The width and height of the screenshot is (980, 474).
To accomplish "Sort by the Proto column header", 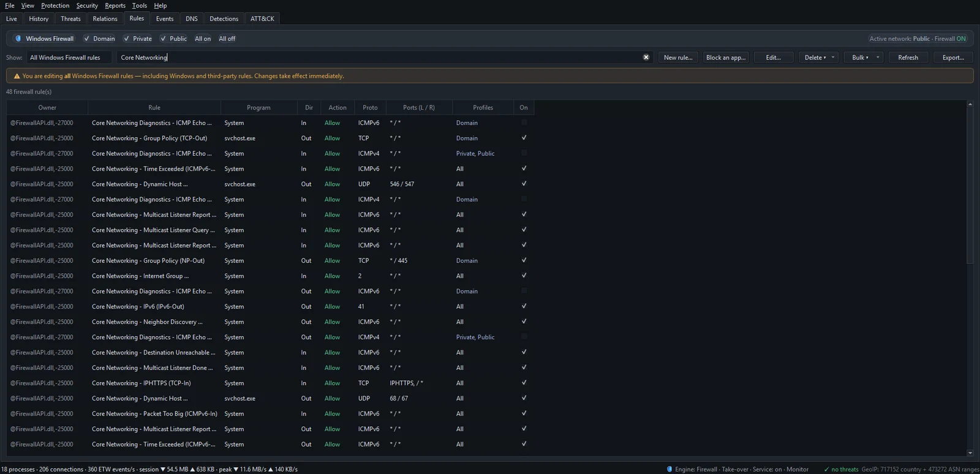I will tap(370, 107).
